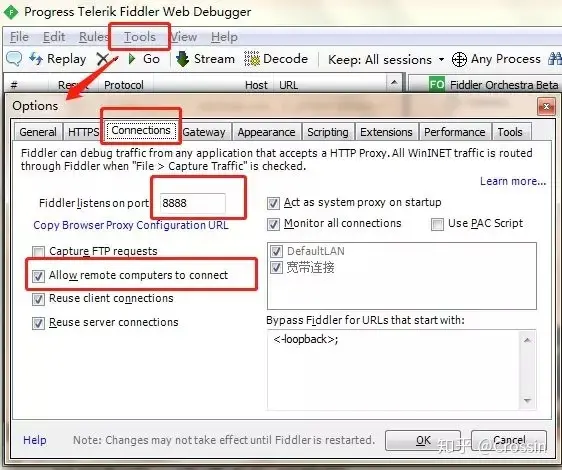Switch to the Appearance tab
This screenshot has height=470, width=562.
266,132
